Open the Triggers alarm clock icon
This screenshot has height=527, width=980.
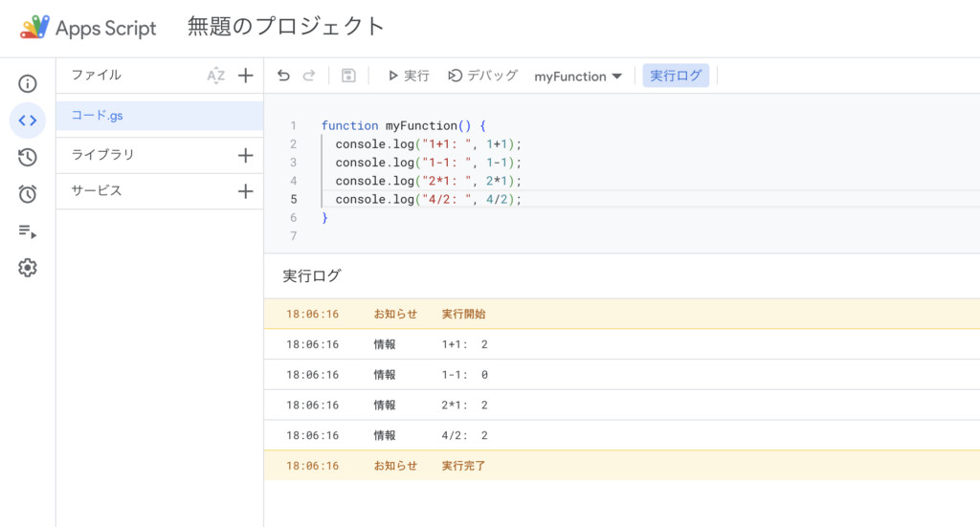coord(28,194)
